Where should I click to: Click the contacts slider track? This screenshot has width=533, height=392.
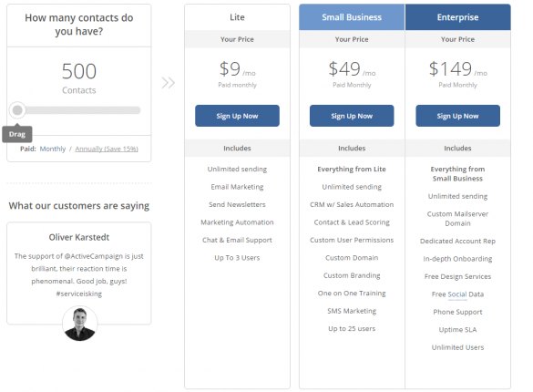pyautogui.click(x=78, y=110)
